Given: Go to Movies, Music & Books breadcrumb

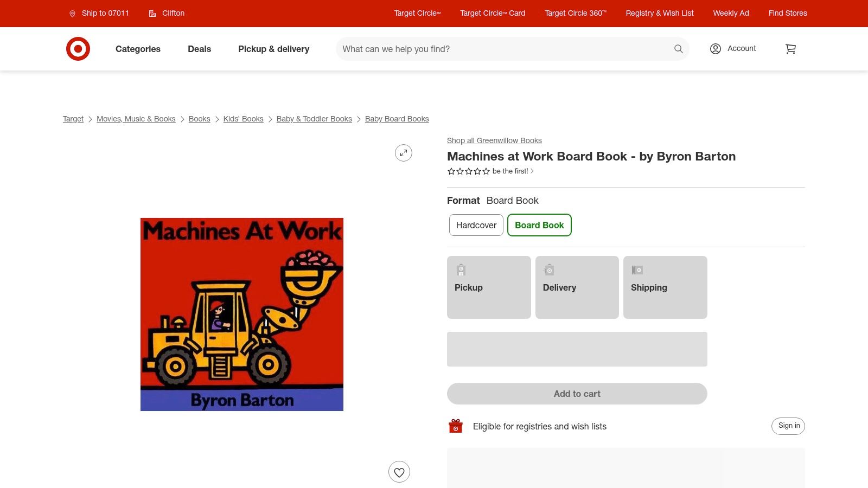Looking at the screenshot, I should 136,119.
